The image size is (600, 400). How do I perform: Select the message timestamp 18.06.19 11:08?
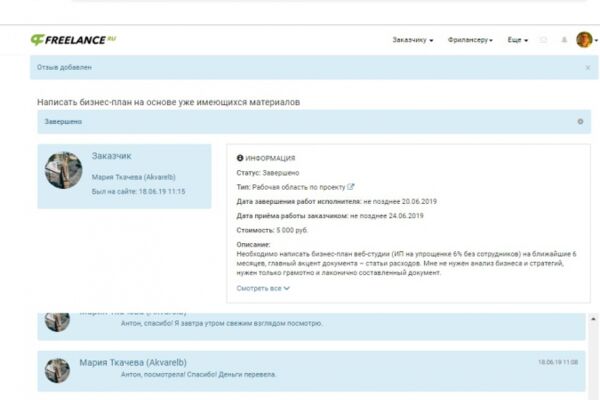tap(558, 362)
